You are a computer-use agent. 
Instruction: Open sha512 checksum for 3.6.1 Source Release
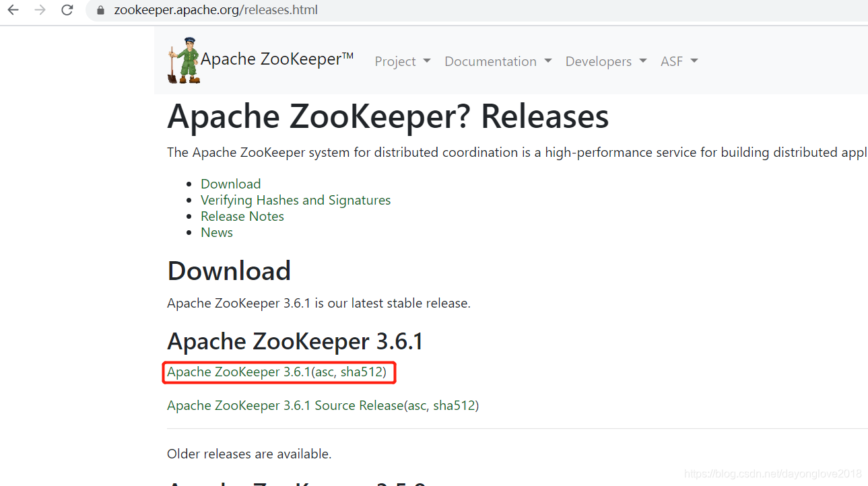(x=454, y=405)
